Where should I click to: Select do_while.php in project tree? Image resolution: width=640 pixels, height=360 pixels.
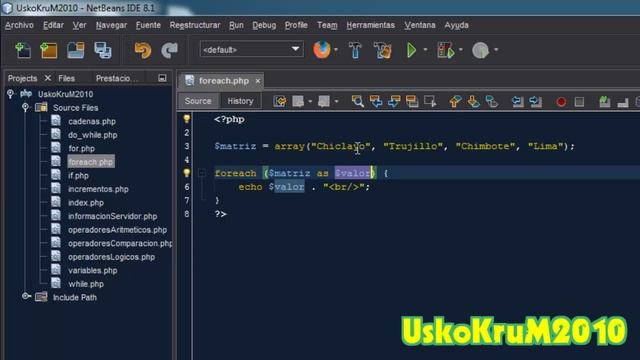[93, 135]
